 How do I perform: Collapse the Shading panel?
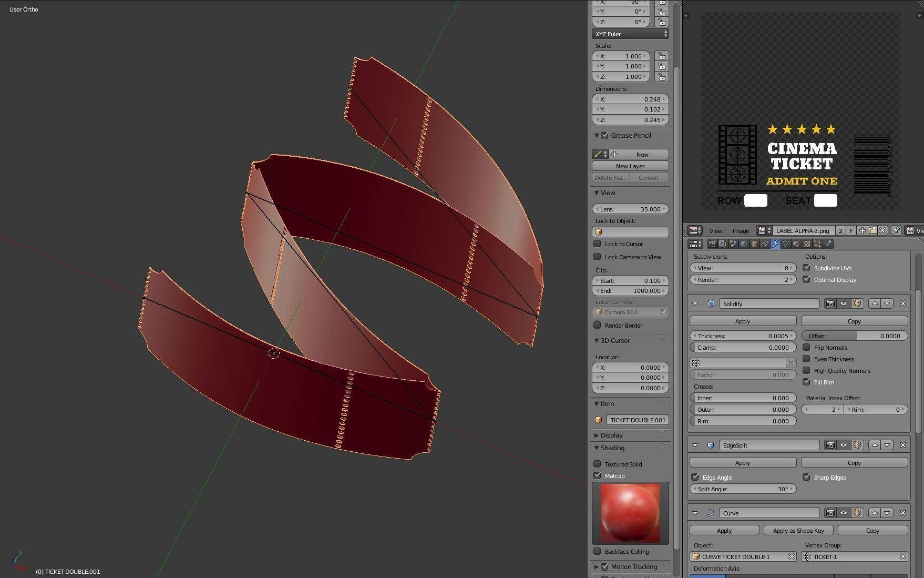pos(597,448)
